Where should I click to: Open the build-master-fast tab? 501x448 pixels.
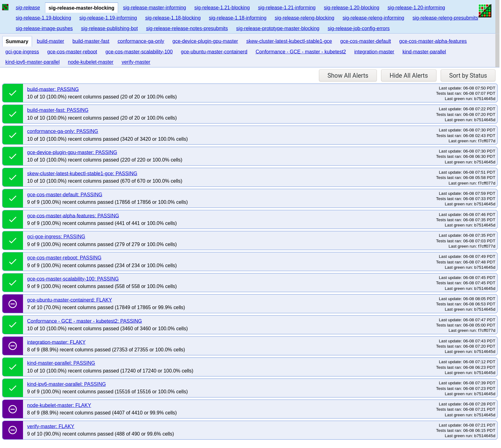tap(91, 41)
